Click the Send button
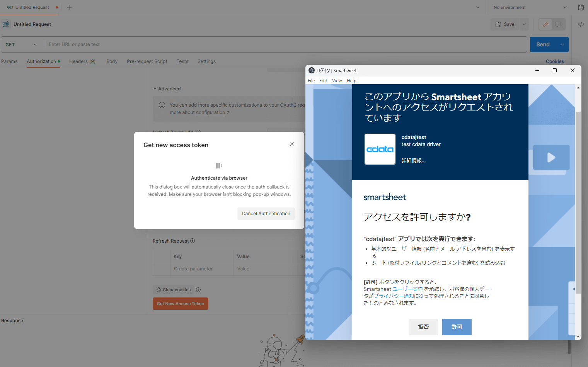The height and width of the screenshot is (367, 588). pos(543,44)
